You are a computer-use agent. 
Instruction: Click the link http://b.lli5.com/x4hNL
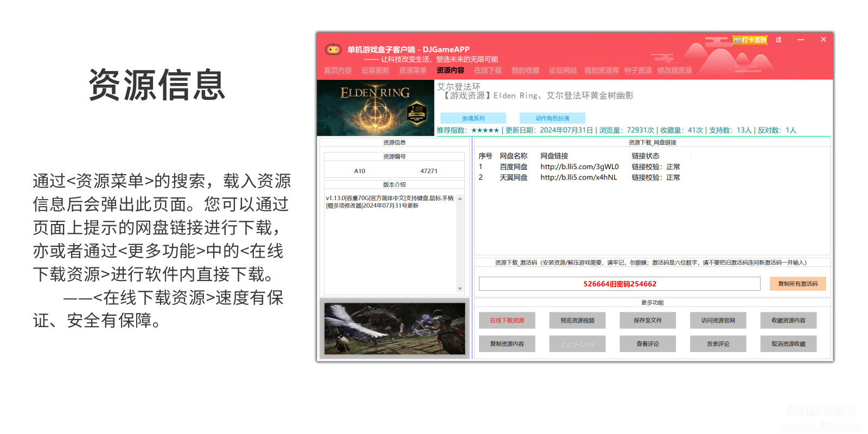pos(578,177)
